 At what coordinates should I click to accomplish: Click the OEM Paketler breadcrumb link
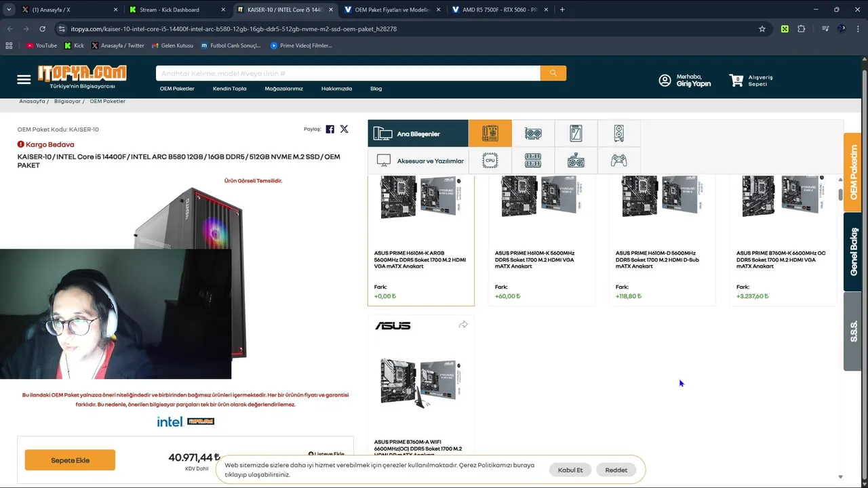point(107,101)
